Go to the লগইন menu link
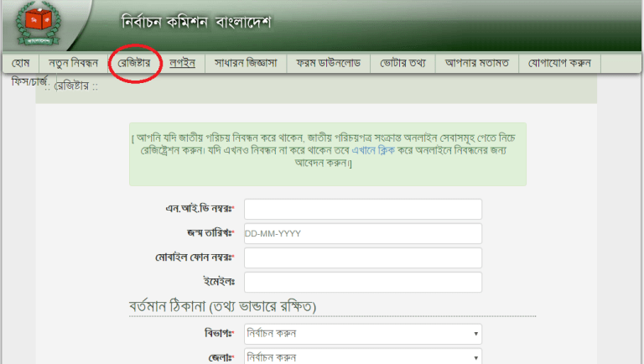 [x=182, y=63]
